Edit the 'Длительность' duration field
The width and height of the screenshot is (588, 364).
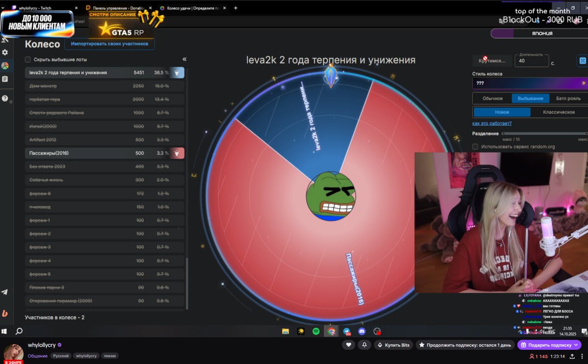[x=531, y=61]
